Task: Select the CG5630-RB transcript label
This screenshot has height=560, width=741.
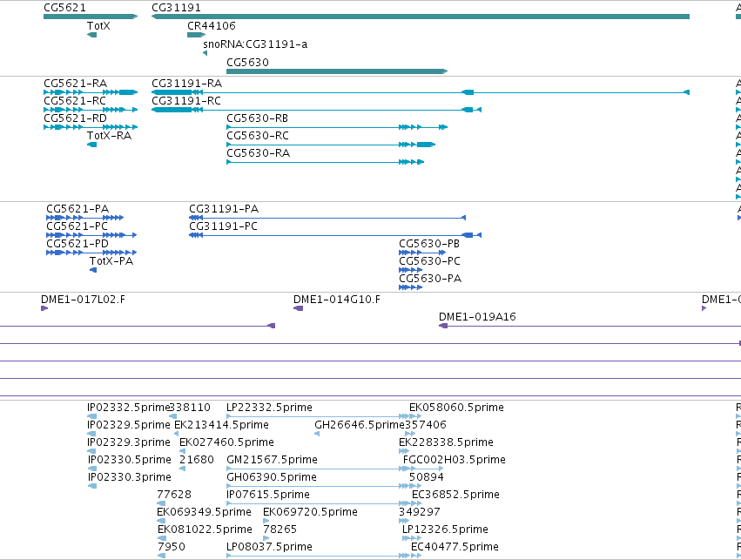Action: tap(257, 118)
